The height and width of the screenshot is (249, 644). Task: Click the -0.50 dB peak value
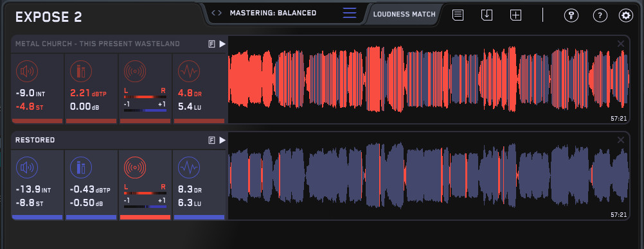coord(87,203)
